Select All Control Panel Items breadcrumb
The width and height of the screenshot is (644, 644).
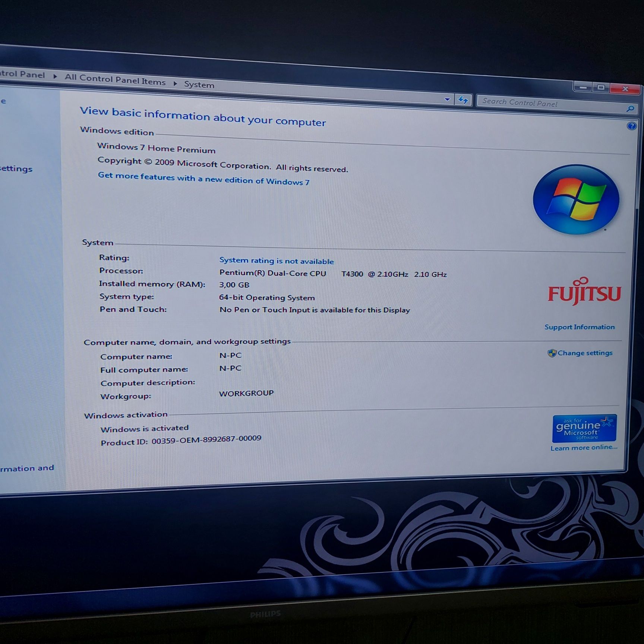pos(115,79)
